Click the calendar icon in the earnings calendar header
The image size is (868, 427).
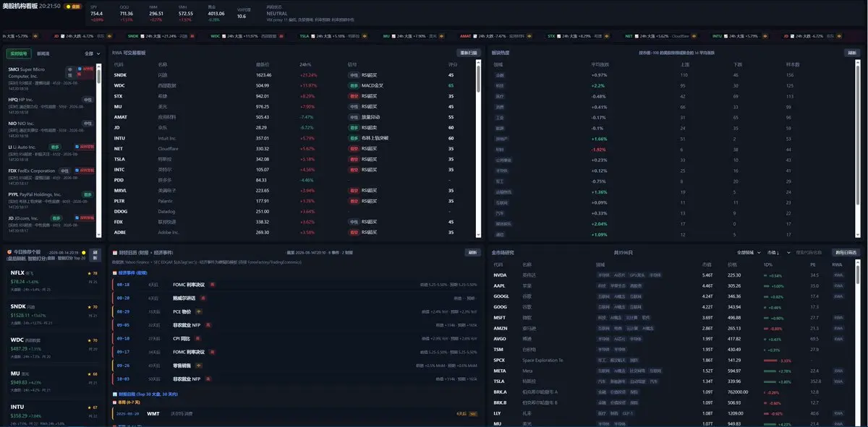click(x=115, y=251)
